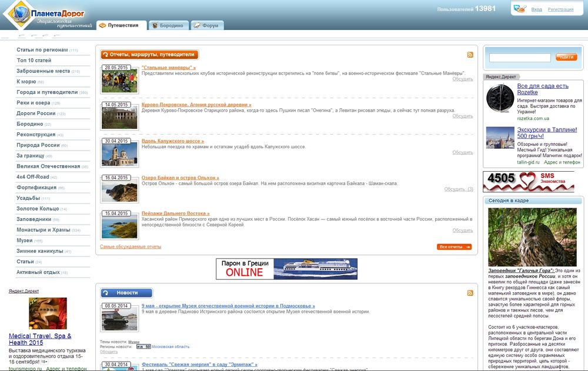The height and width of the screenshot is (371, 588).
Task: Open Курово-Покровское article link
Action: [196, 105]
